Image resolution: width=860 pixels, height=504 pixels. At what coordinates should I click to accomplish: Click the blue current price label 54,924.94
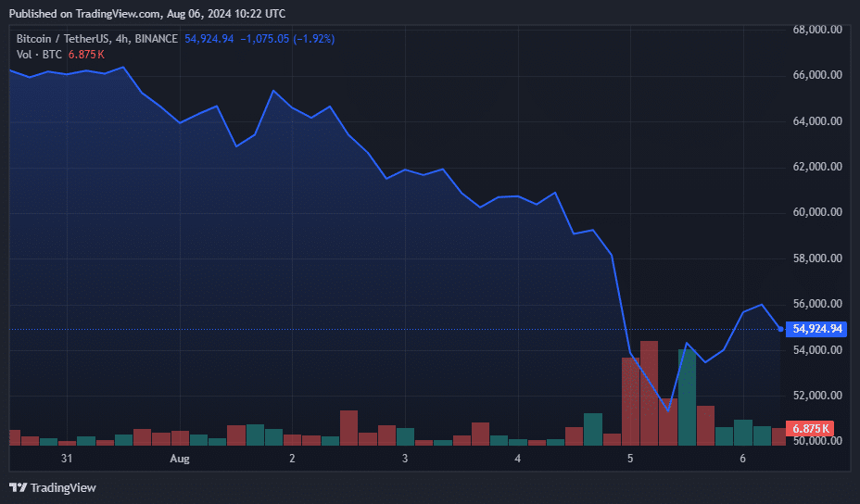(816, 329)
